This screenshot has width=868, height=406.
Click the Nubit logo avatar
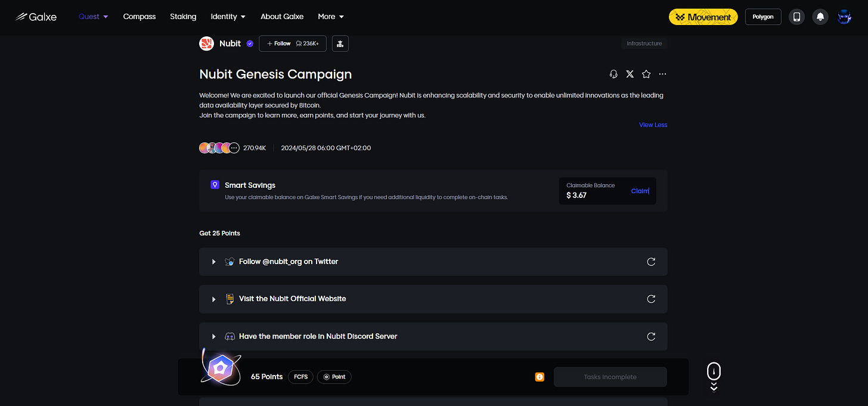pos(206,44)
